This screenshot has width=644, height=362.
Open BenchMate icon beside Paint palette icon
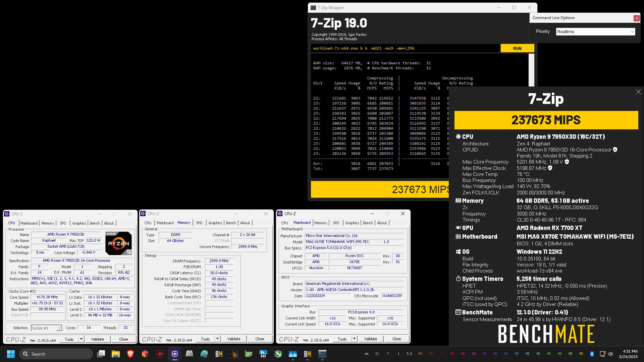(219, 354)
